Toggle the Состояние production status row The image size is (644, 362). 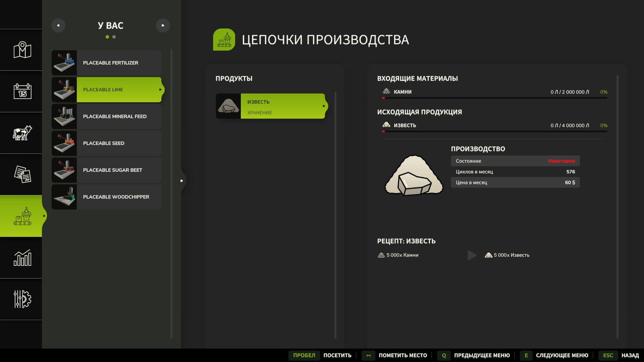515,161
